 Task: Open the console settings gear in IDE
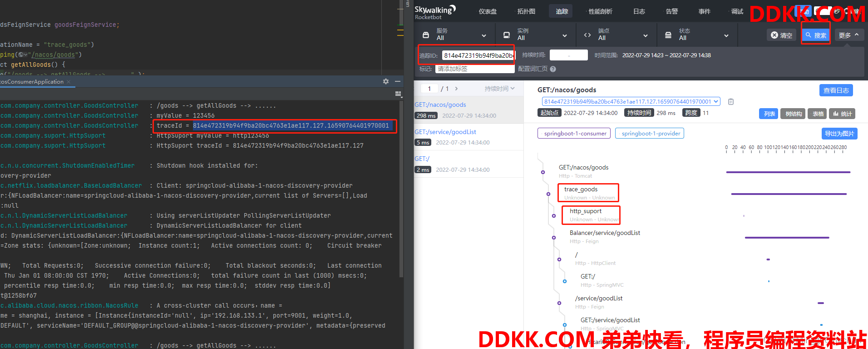386,81
